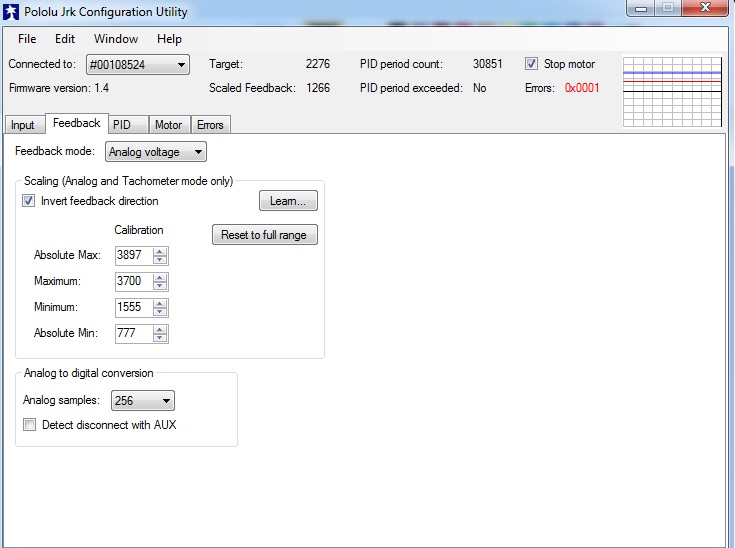Expand the Connected to device dropdown

[x=138, y=65]
